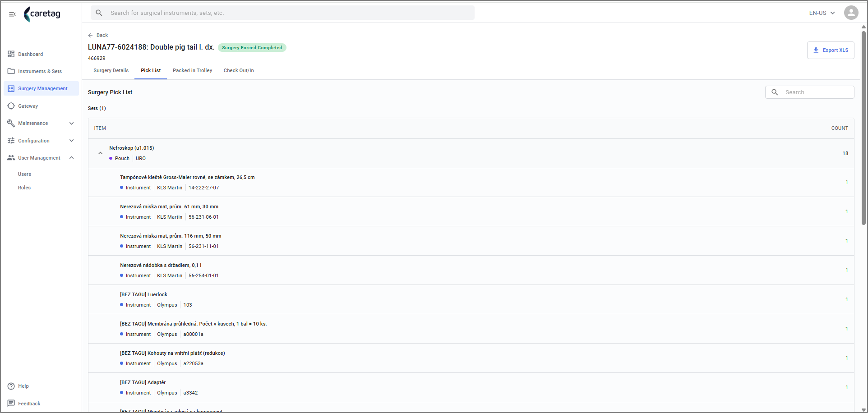Click the Surgery Forced Completed status badge

[x=252, y=47]
